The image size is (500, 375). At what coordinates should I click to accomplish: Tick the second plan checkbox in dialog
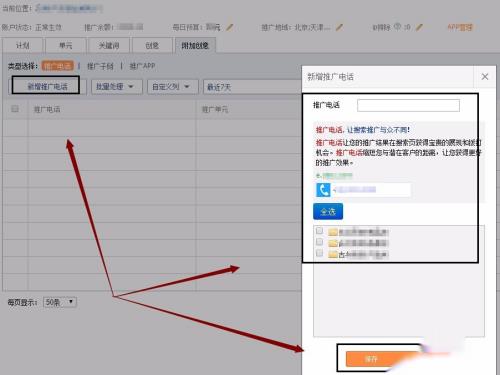point(319,242)
